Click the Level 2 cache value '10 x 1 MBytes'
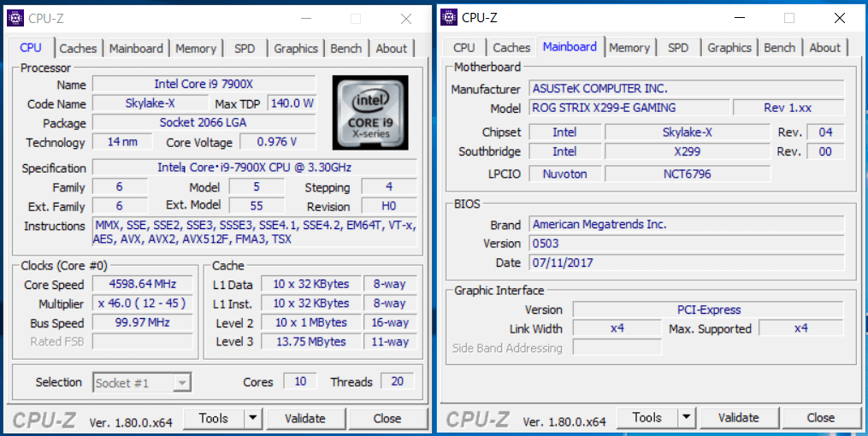This screenshot has height=436, width=868. pos(311,322)
